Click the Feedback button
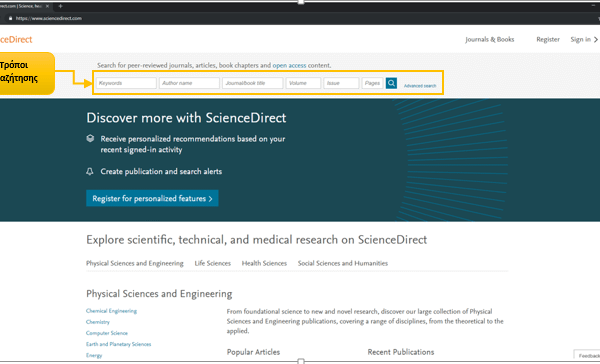The image size is (600, 364). click(x=587, y=355)
